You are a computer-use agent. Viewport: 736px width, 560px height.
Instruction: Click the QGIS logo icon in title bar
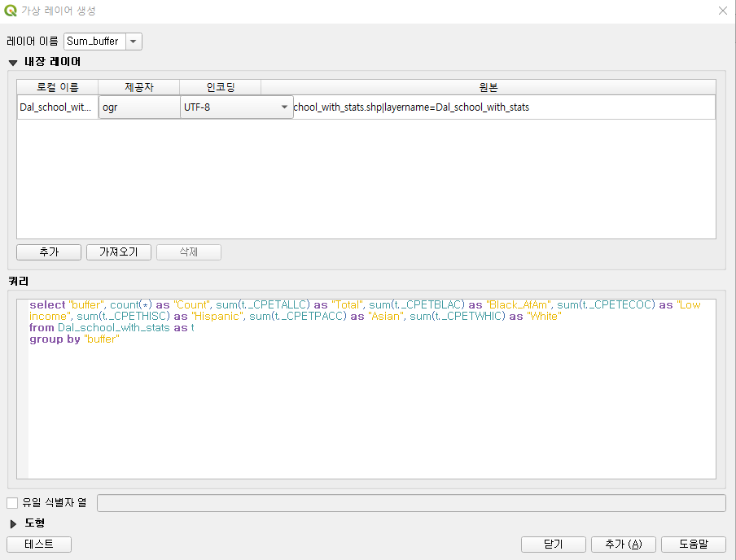pos(11,11)
